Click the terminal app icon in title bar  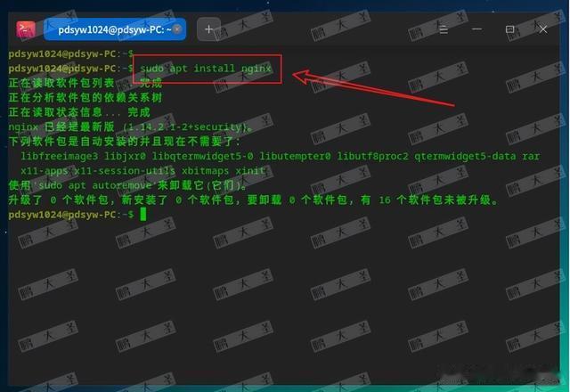tap(26, 29)
